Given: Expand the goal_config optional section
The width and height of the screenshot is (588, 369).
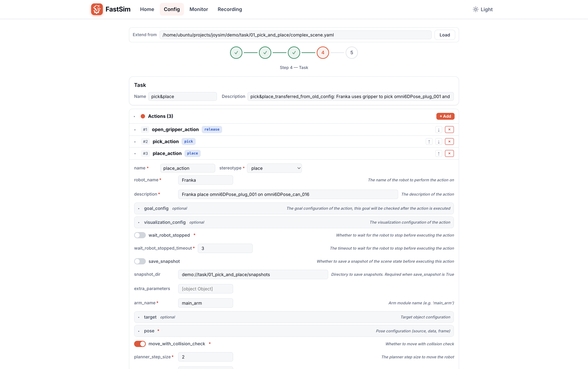Looking at the screenshot, I should (x=294, y=208).
